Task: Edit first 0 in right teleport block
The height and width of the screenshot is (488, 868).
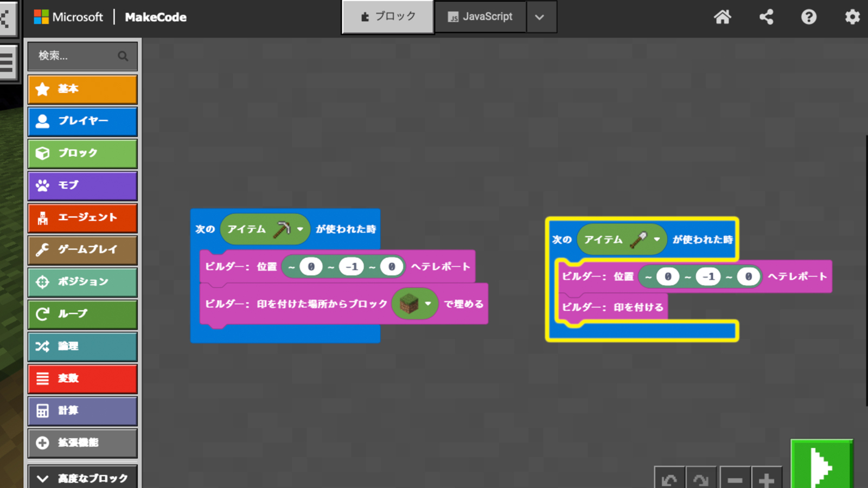Action: [668, 277]
